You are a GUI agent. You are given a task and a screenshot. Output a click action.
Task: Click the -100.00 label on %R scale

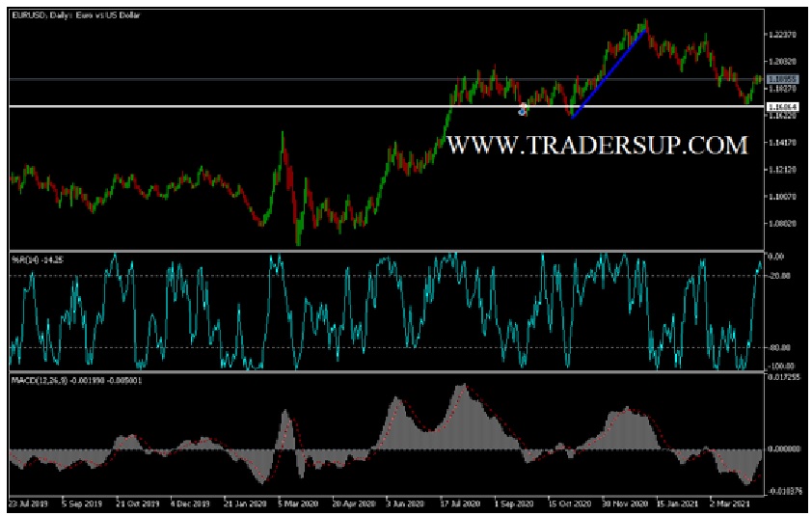(781, 366)
